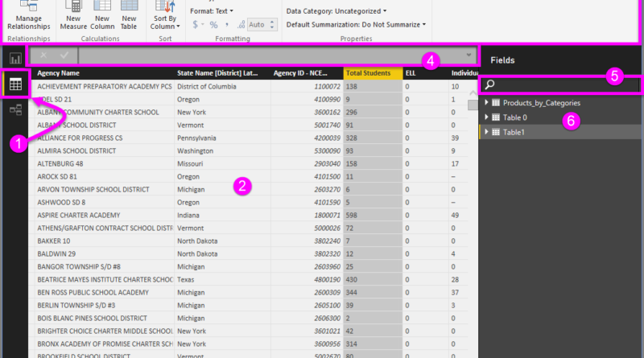Click the Fields pane search box
The height and width of the screenshot is (358, 644).
(563, 84)
